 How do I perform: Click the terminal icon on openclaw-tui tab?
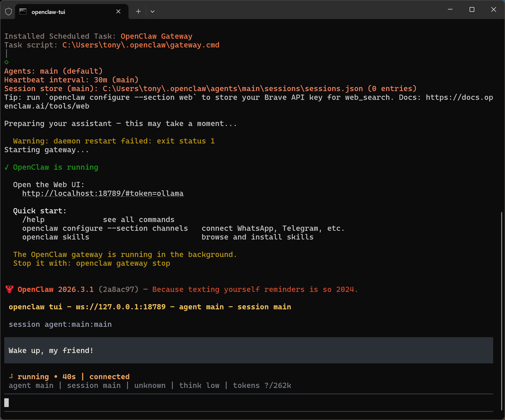[23, 12]
